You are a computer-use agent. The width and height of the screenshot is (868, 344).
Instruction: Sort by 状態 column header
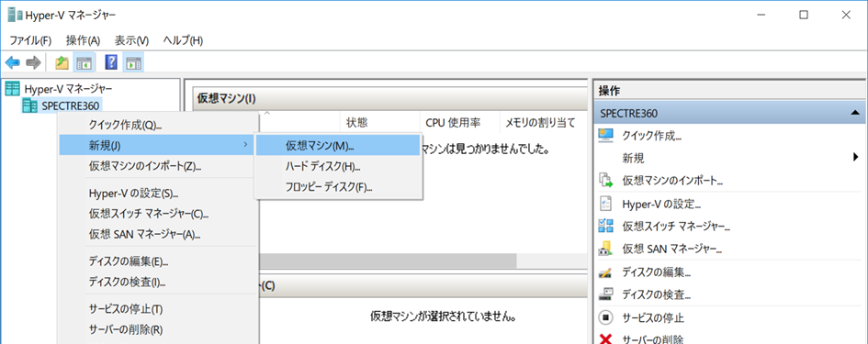point(379,122)
